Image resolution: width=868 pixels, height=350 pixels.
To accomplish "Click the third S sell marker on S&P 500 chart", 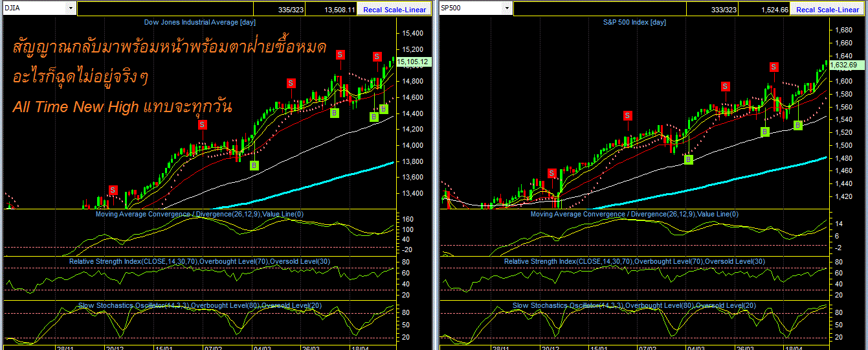I will click(x=726, y=86).
